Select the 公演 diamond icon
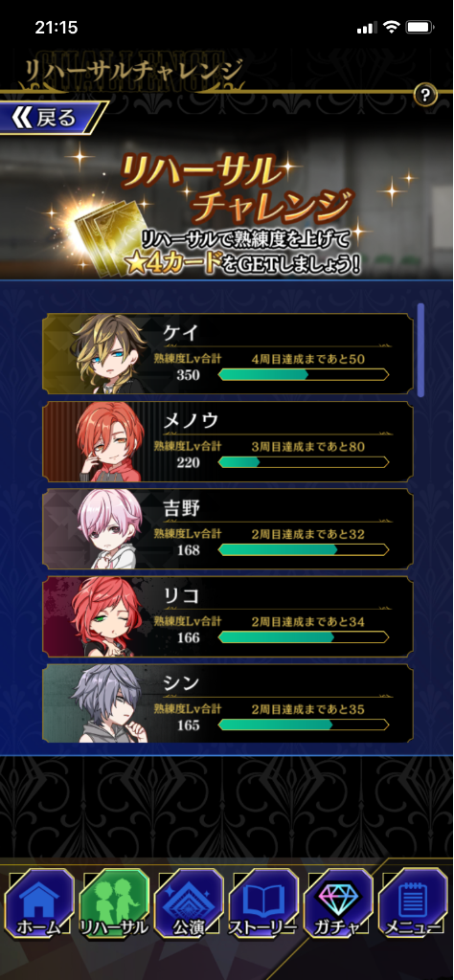 point(189,903)
